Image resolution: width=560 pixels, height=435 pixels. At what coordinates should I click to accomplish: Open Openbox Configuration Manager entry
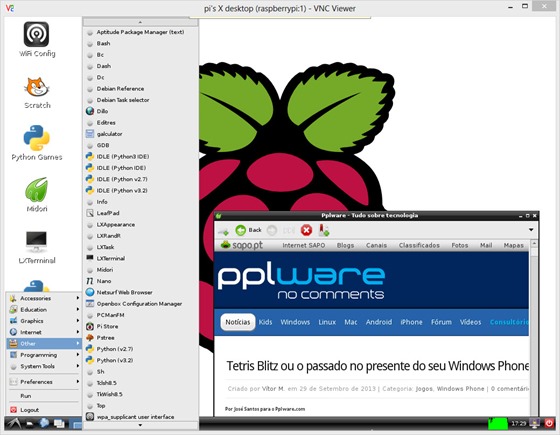(140, 304)
